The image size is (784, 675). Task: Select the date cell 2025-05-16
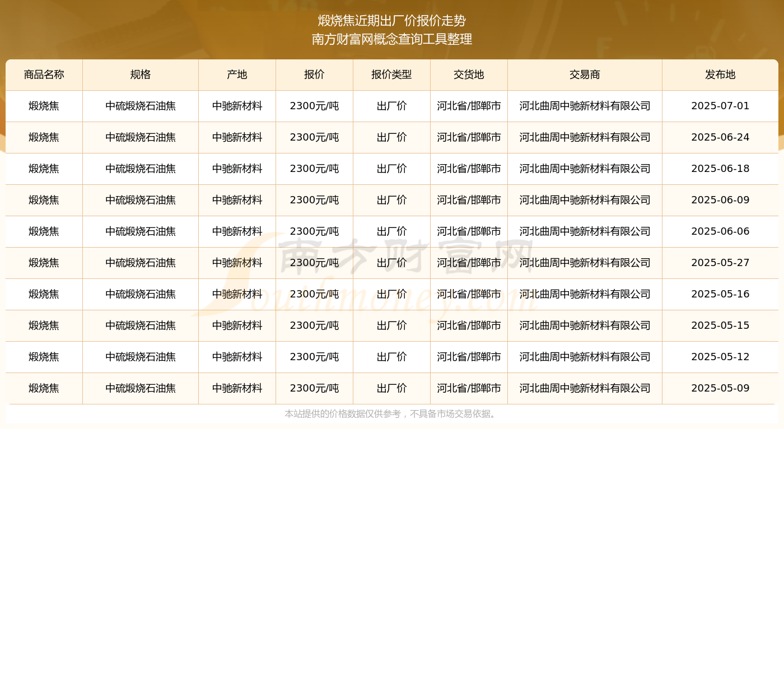(x=721, y=294)
